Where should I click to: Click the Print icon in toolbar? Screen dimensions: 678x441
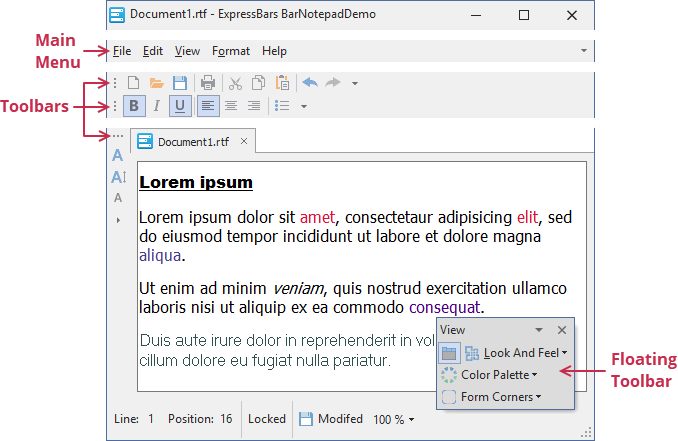208,83
